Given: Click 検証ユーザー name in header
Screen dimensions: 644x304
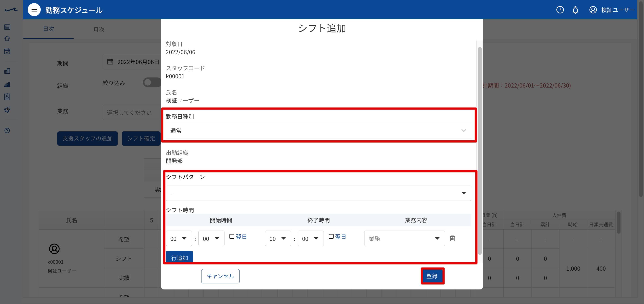Looking at the screenshot, I should pyautogui.click(x=618, y=10).
